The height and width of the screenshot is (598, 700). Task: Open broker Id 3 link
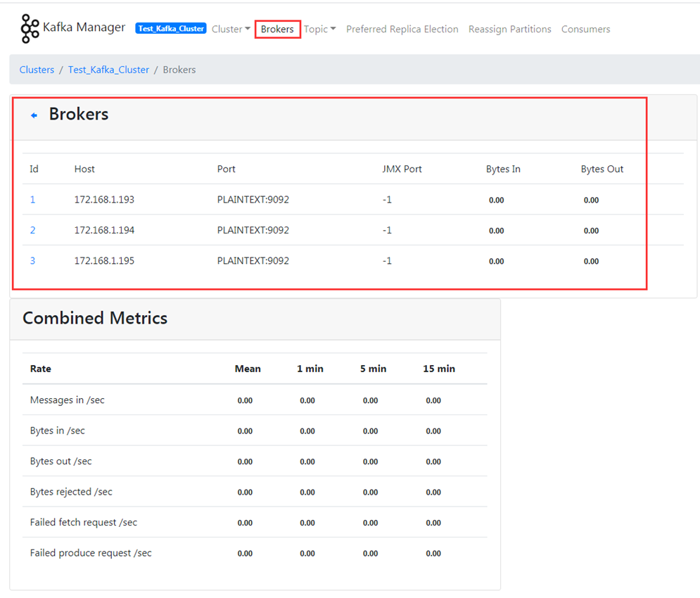coord(32,261)
